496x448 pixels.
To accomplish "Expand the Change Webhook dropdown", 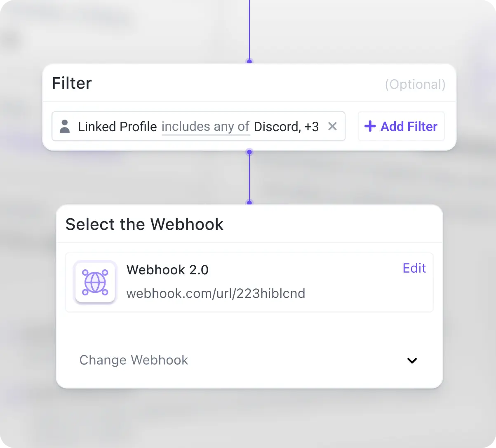I will 249,360.
